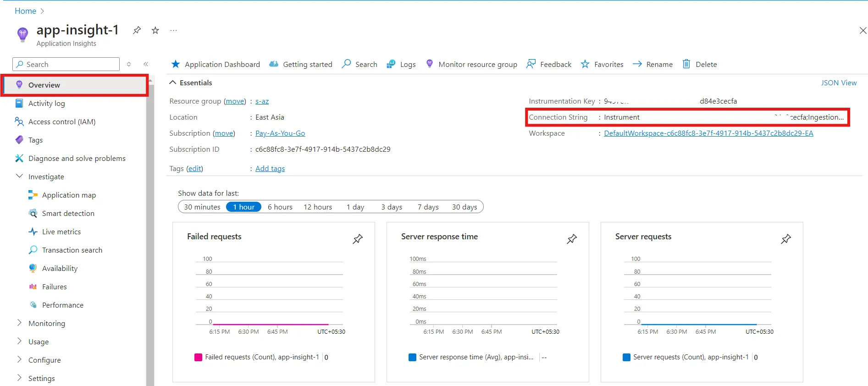Pin the Server response time chart
This screenshot has height=386, width=868.
[x=572, y=239]
